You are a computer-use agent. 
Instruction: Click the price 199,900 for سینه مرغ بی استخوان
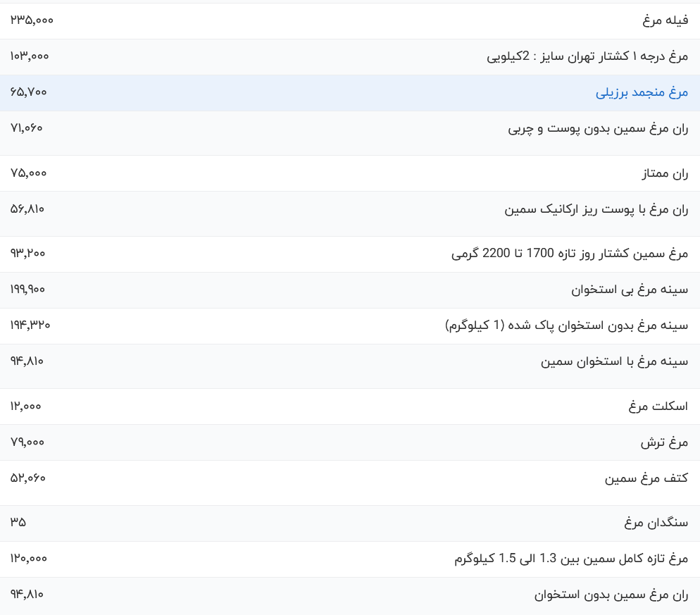click(x=27, y=290)
